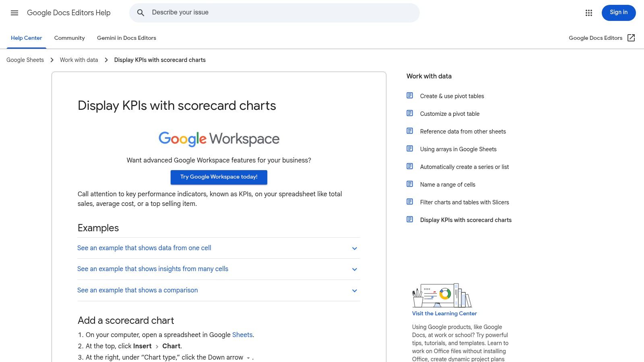Expand chevron for insights from many cells example
The height and width of the screenshot is (362, 644).
pos(355,269)
